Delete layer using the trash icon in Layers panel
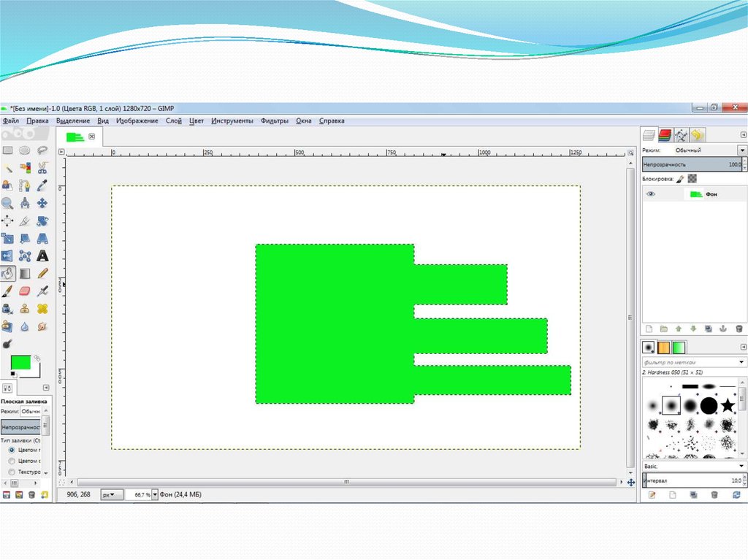The width and height of the screenshot is (748, 560). 739,329
